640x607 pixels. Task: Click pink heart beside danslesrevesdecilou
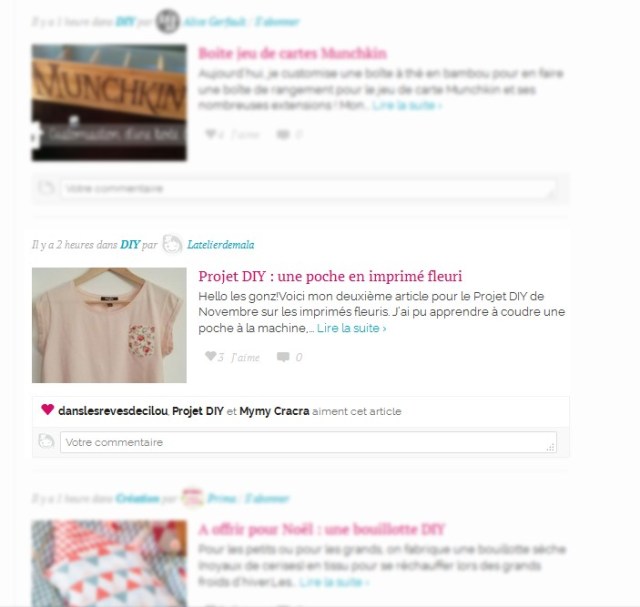(x=48, y=409)
